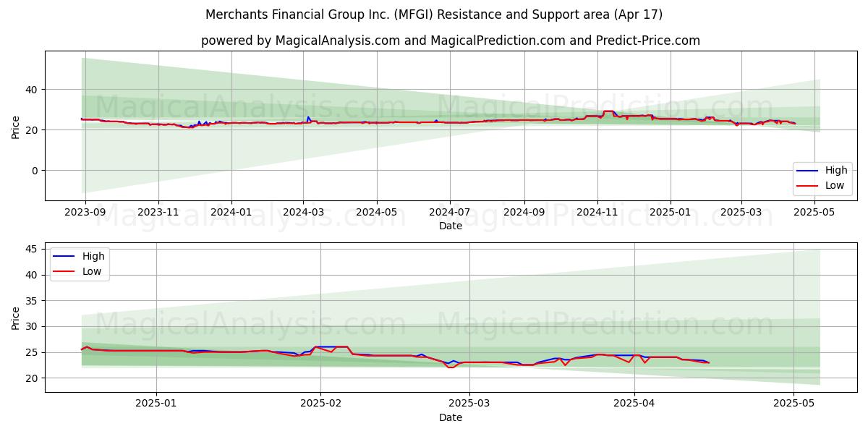
Task: Click the 25 price tick on lower chart
Action: (x=32, y=353)
